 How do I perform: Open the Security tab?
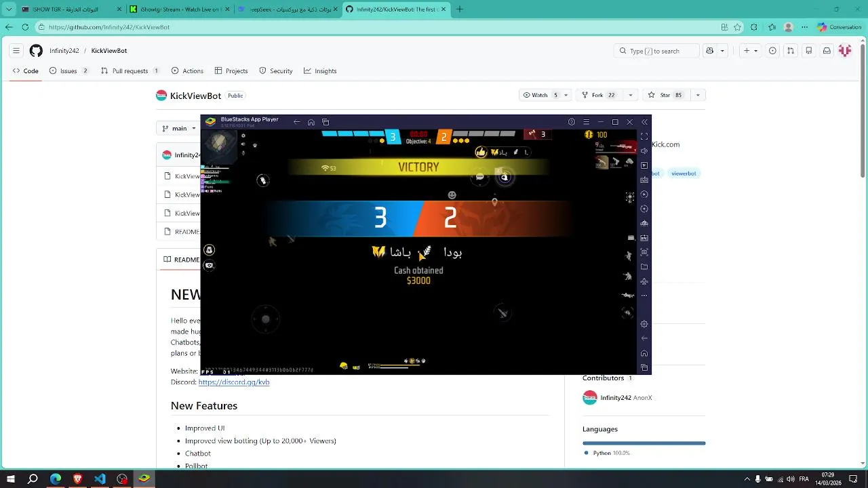click(276, 70)
